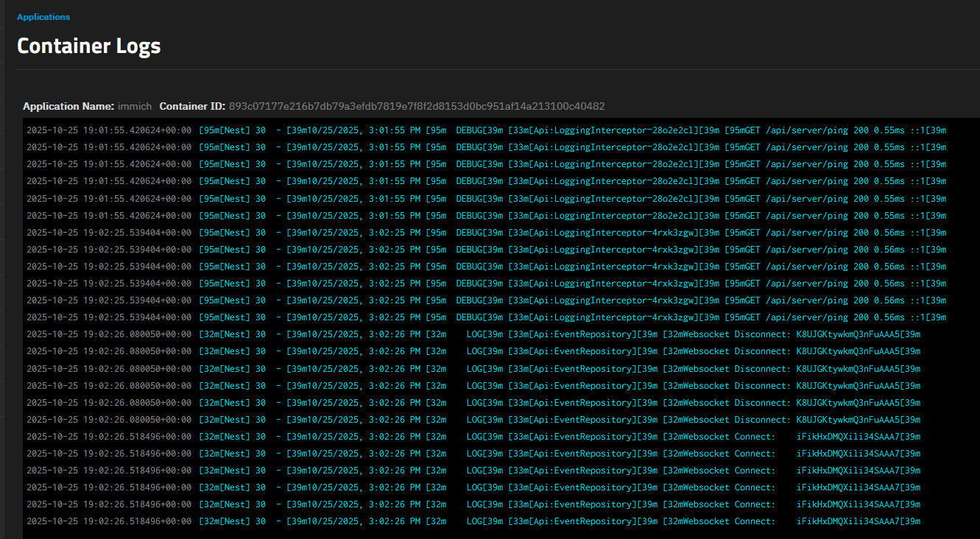
Task: Click the bottom-most Websocket Connect log line
Action: click(x=473, y=522)
